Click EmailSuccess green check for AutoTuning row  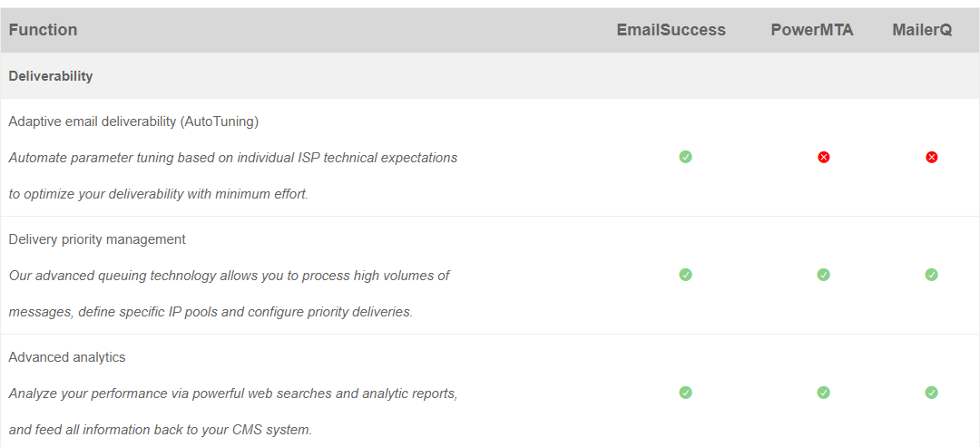pyautogui.click(x=686, y=157)
